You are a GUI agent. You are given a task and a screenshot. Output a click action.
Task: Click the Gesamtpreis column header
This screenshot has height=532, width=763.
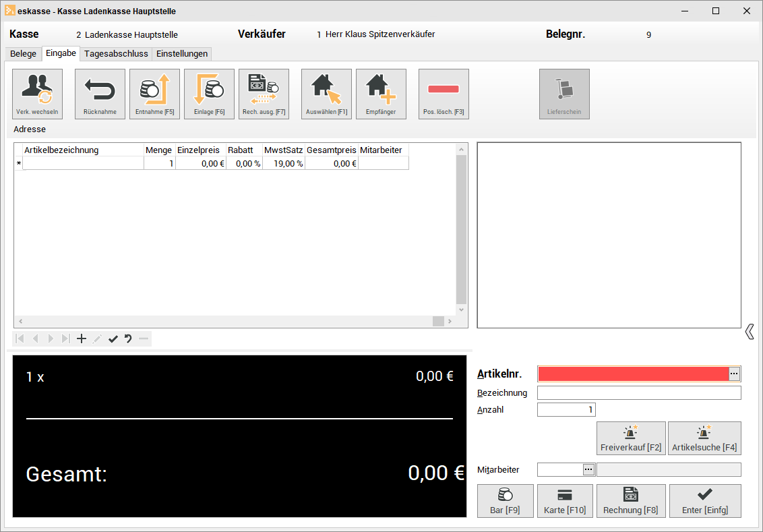pos(332,150)
